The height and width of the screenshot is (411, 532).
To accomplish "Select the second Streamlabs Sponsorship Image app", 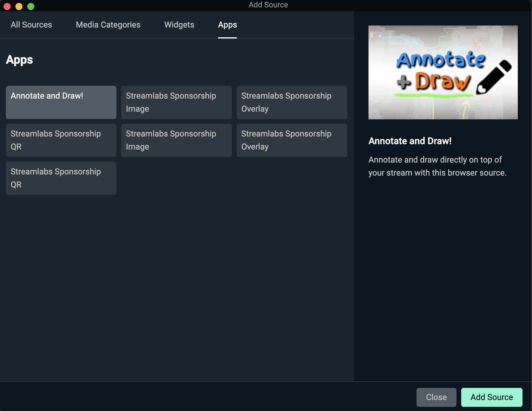I will [x=176, y=140].
